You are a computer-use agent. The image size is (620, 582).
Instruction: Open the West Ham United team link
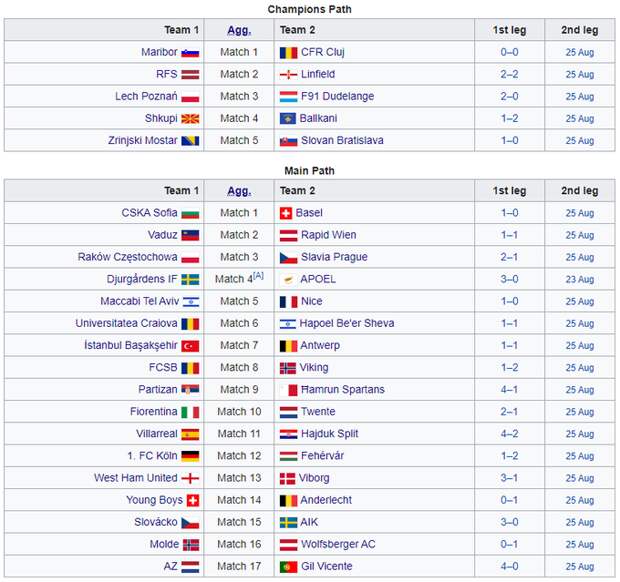(x=136, y=478)
